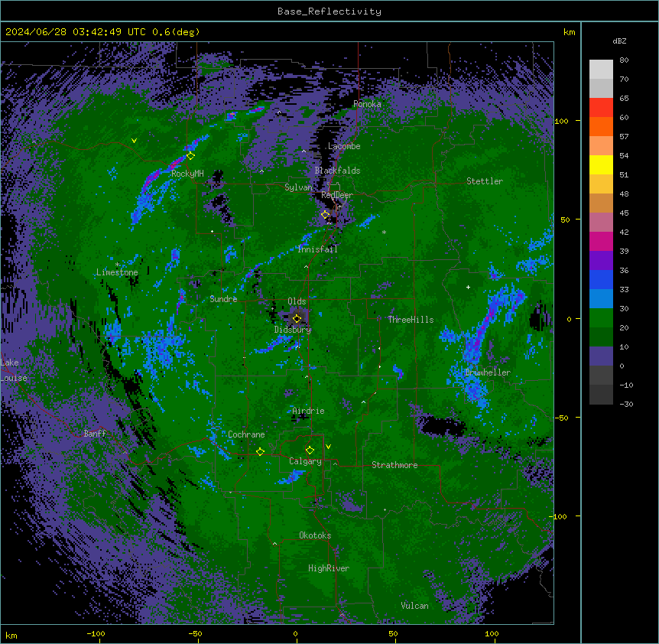Click the Innisfail city label
Viewport: 659px width, 644px height.
[x=318, y=249]
